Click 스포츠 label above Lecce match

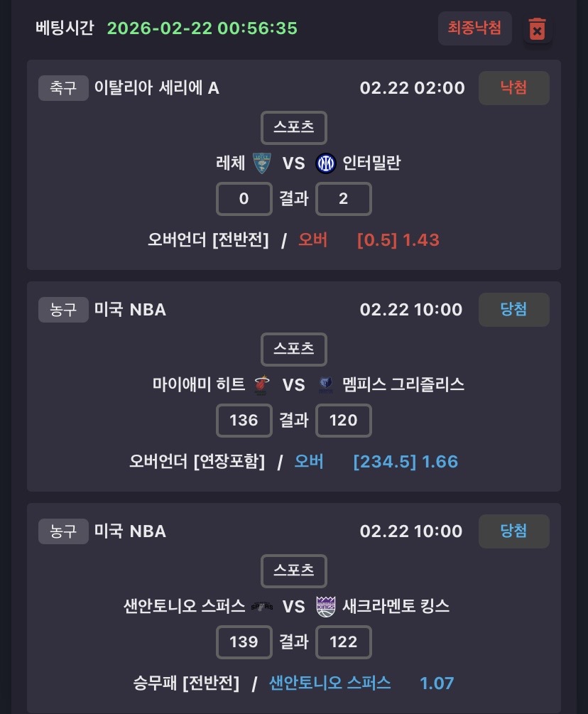click(294, 128)
